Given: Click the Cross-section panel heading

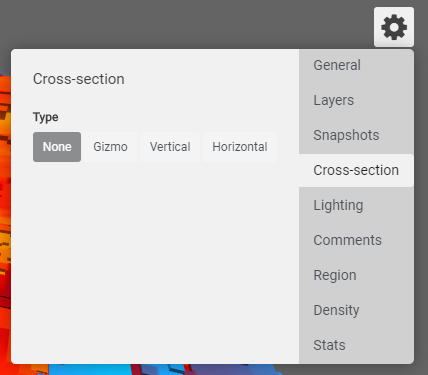Looking at the screenshot, I should click(x=79, y=79).
